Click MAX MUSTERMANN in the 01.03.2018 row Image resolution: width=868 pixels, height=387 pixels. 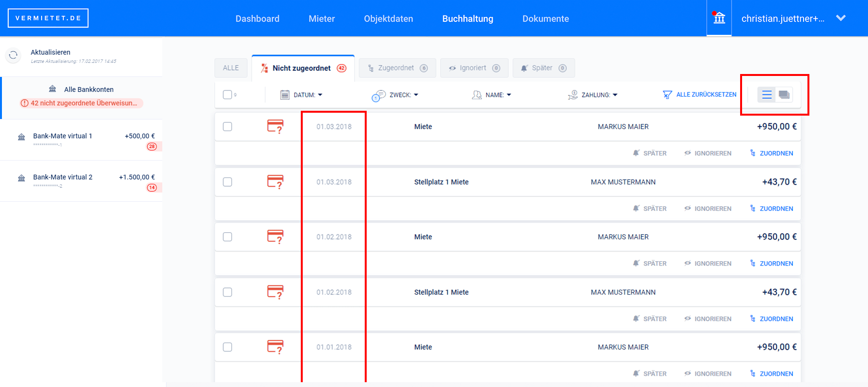coord(623,182)
